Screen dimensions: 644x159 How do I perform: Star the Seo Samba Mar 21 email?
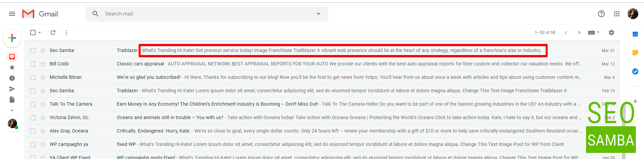pos(43,50)
